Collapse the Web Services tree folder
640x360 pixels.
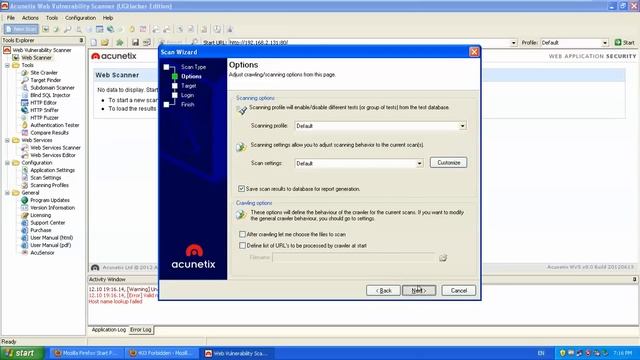(7, 140)
